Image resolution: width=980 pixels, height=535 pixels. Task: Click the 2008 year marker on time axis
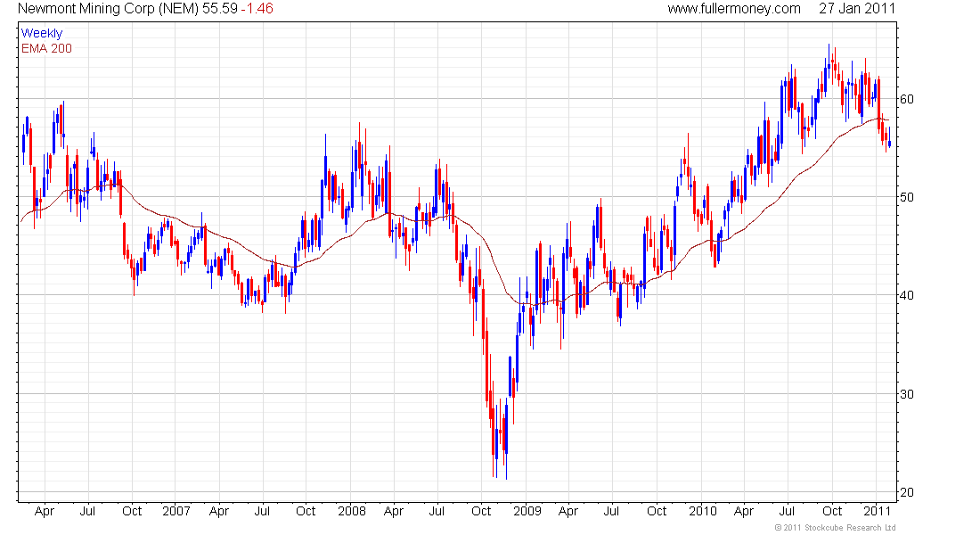pos(352,511)
